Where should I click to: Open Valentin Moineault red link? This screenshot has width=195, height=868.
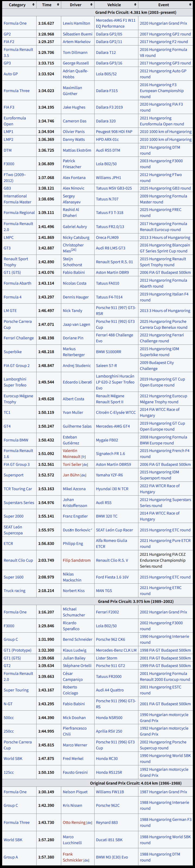click(x=71, y=454)
